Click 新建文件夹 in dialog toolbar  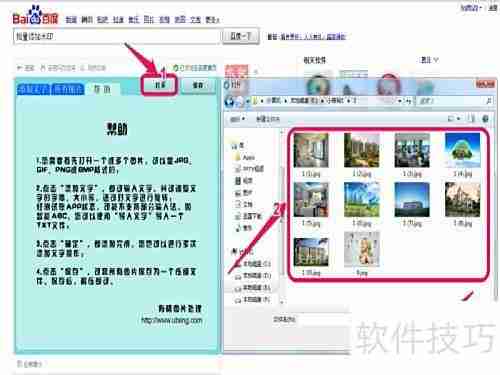click(268, 119)
